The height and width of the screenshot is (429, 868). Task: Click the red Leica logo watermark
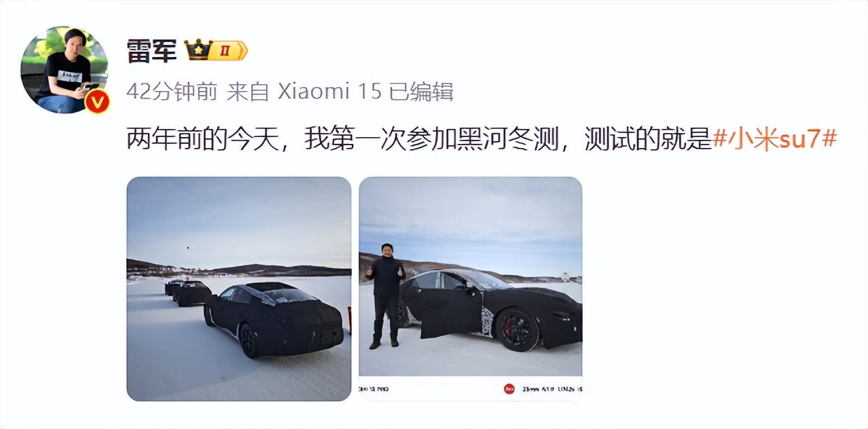509,389
